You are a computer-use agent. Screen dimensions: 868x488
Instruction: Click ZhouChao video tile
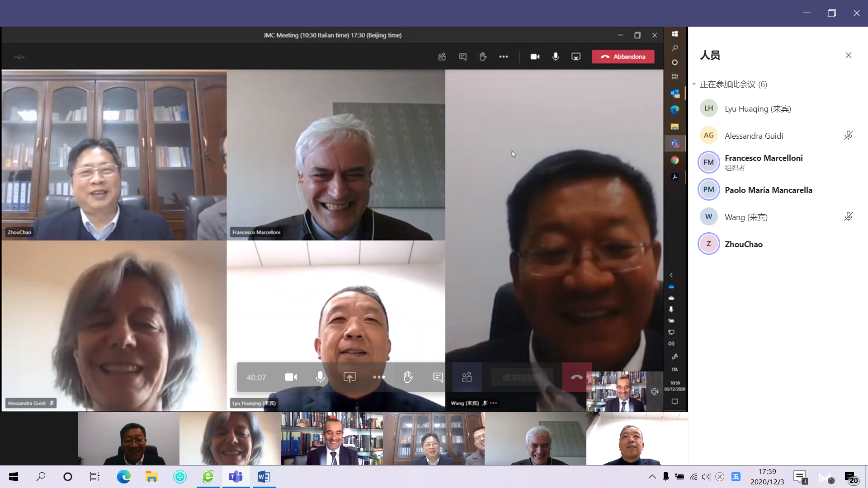pos(114,155)
